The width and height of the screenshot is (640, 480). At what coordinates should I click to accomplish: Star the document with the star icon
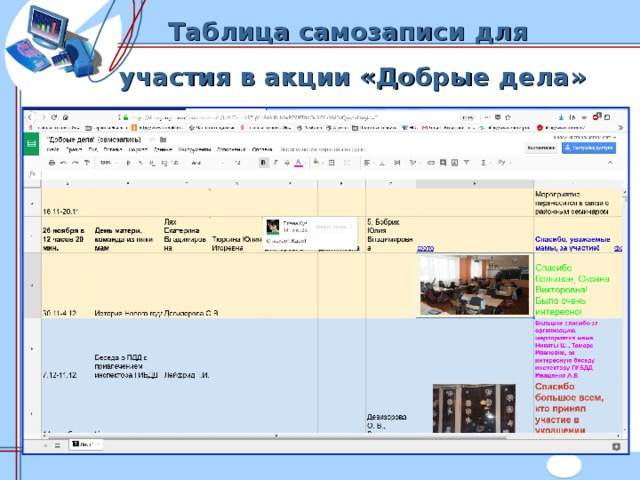(x=152, y=140)
